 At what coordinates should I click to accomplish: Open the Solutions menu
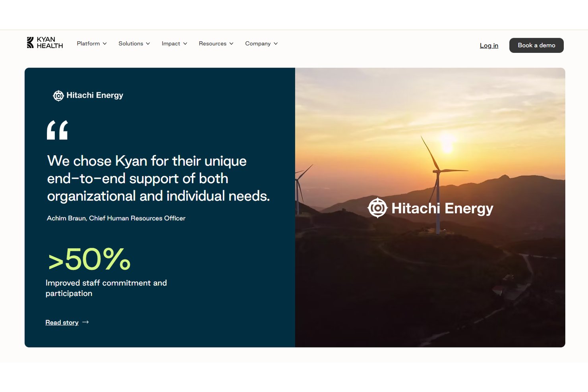point(131,44)
